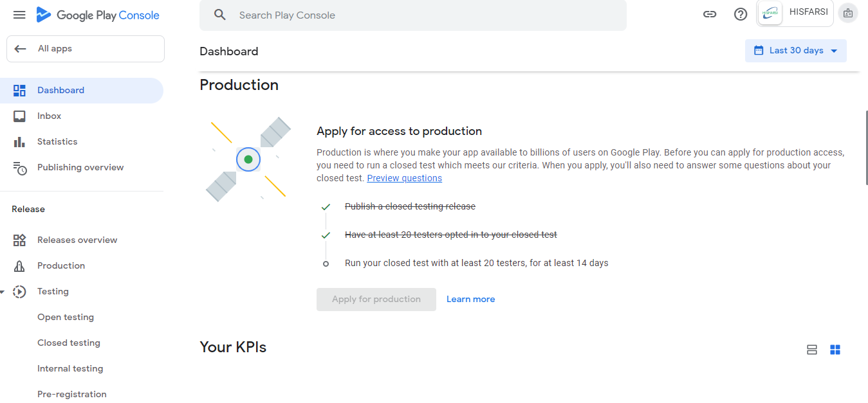
Task: Open the Preview questions link
Action: pyautogui.click(x=404, y=178)
